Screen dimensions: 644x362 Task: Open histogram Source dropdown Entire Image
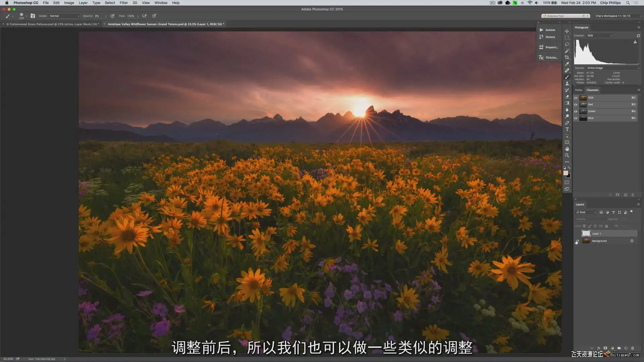click(x=613, y=68)
